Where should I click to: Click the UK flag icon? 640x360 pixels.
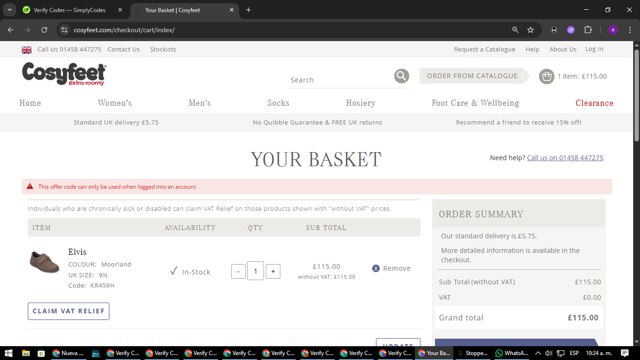[x=27, y=49]
